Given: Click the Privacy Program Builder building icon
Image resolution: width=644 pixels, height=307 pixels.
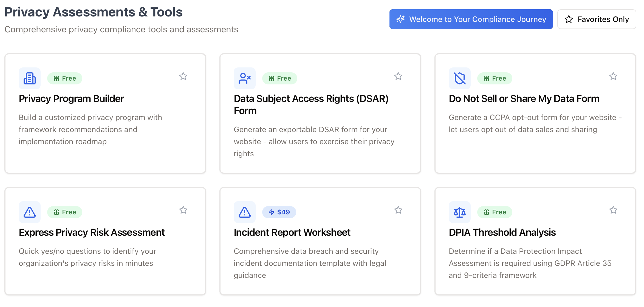Looking at the screenshot, I should (x=30, y=78).
